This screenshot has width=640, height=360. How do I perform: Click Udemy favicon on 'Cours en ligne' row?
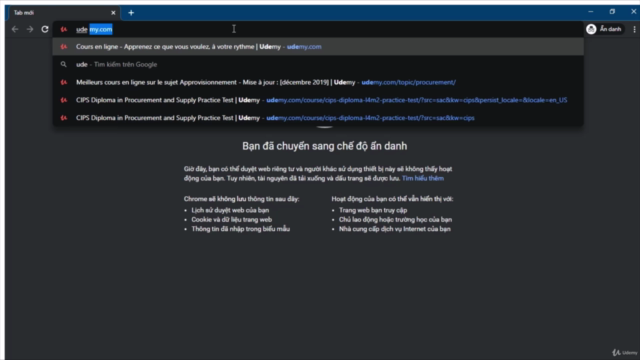click(x=64, y=47)
